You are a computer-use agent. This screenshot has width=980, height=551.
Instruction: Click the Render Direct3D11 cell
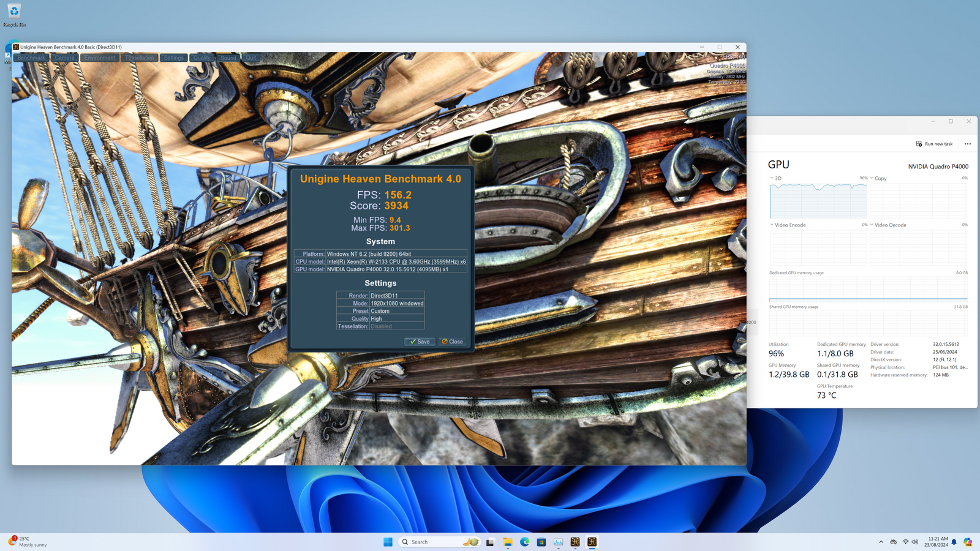[x=397, y=295]
